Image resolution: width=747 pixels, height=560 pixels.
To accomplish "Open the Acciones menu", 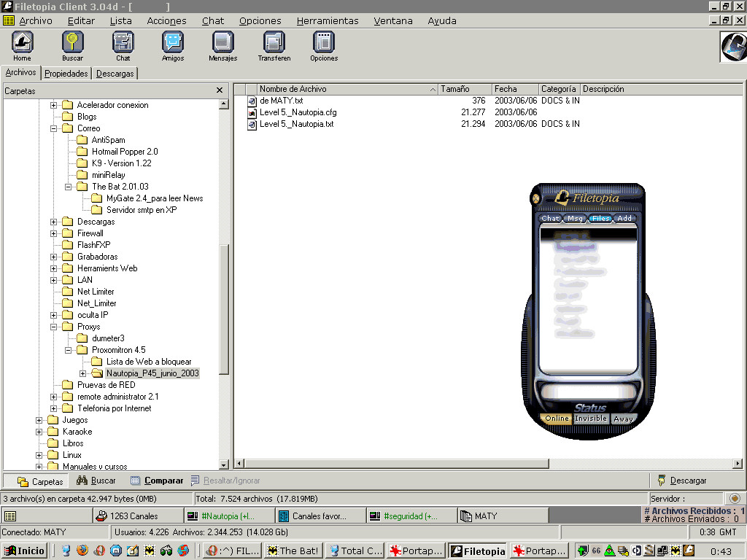I will pos(167,20).
